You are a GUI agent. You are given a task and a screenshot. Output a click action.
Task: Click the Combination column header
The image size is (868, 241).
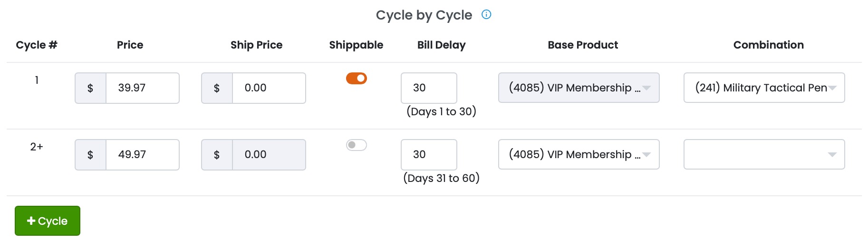pyautogui.click(x=768, y=45)
